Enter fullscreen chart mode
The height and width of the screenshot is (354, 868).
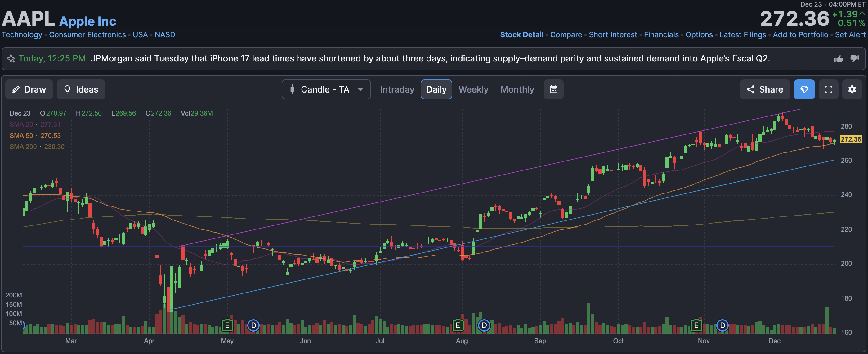click(x=828, y=89)
